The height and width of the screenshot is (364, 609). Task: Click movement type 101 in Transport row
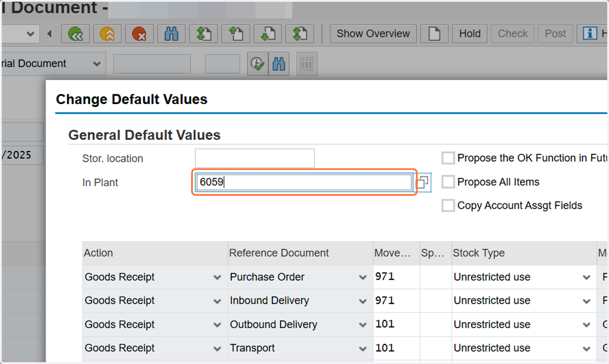pyautogui.click(x=396, y=348)
